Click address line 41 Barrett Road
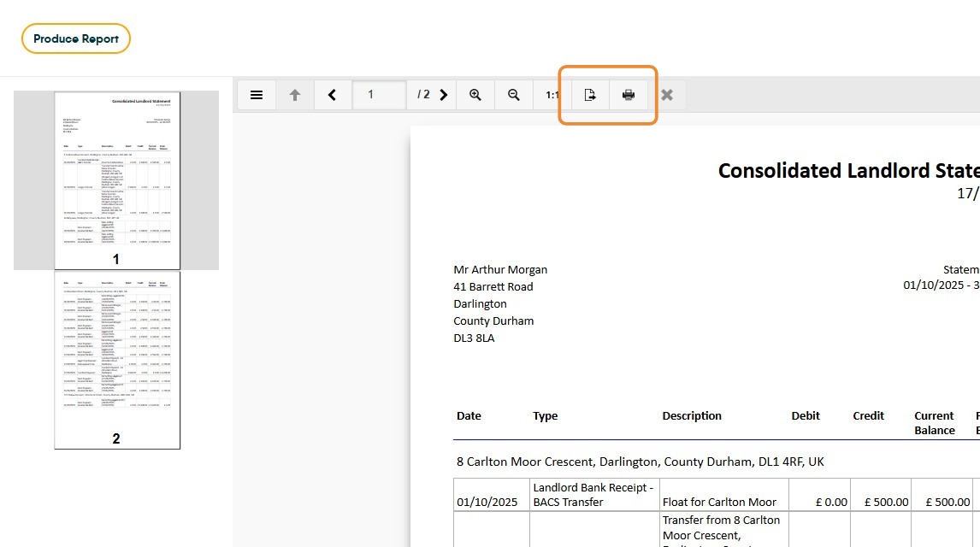This screenshot has width=980, height=547. click(493, 286)
